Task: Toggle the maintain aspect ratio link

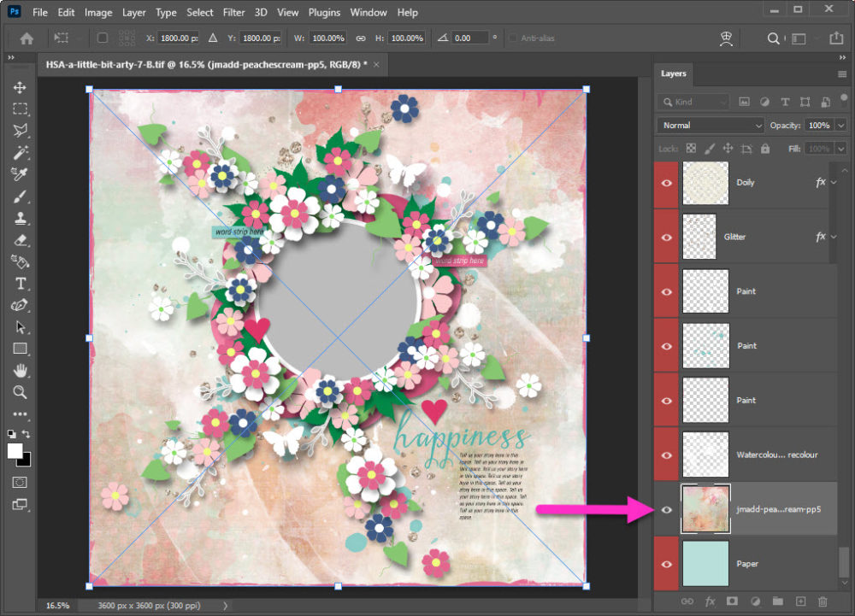Action: pyautogui.click(x=361, y=38)
